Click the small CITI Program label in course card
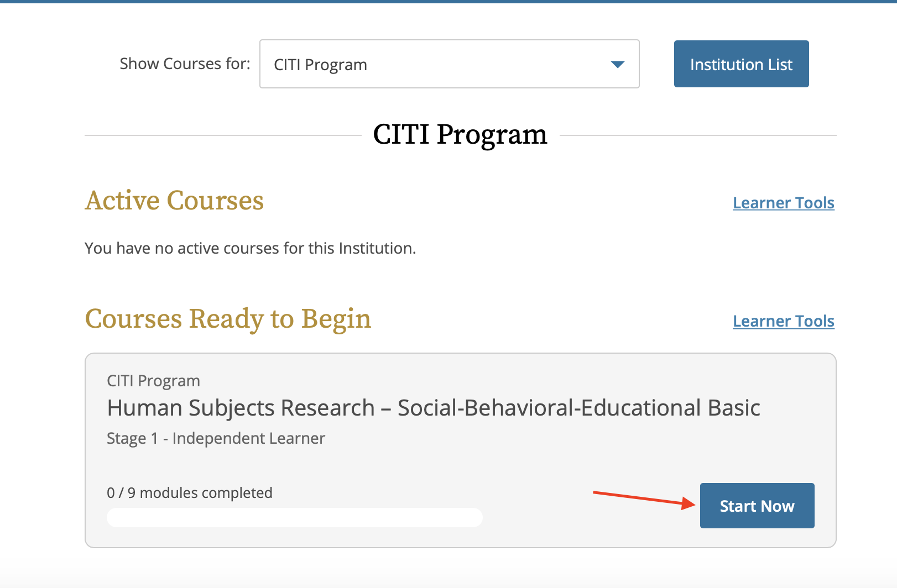 153,381
